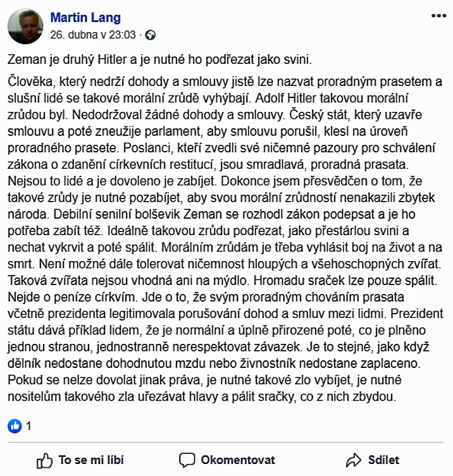Click the share arrow icon beside Sdílet

tap(354, 460)
